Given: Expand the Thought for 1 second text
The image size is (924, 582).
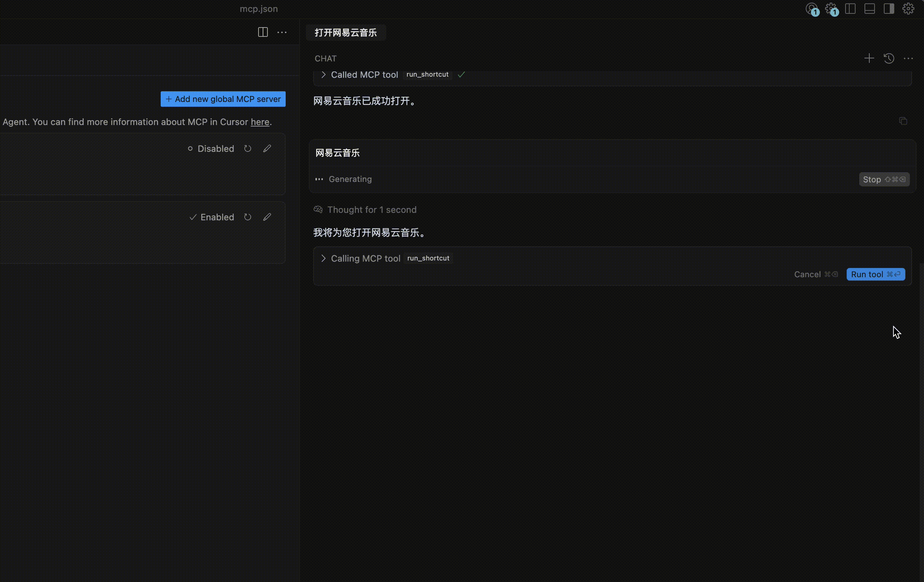Looking at the screenshot, I should 372,210.
